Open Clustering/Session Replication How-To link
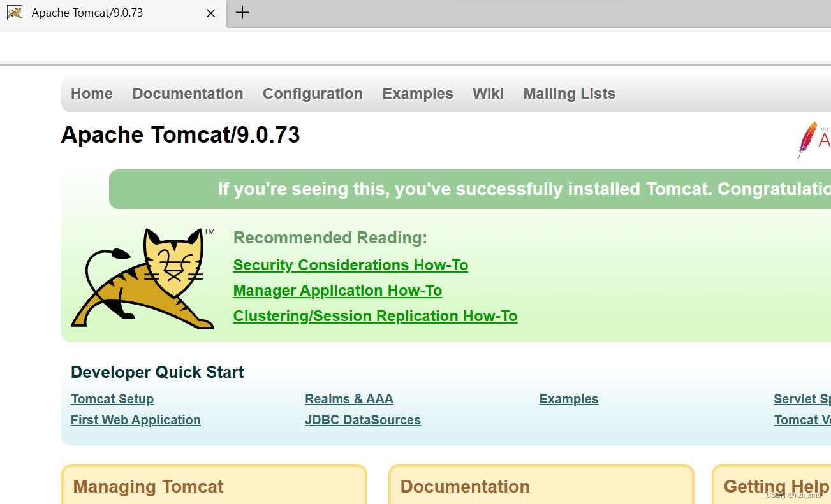Image resolution: width=831 pixels, height=504 pixels. (x=375, y=316)
